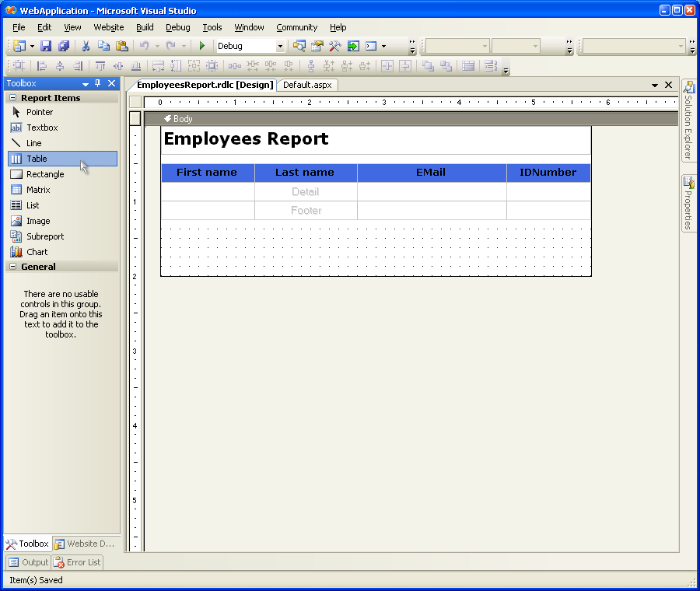Switch to the Default.aspx tab
This screenshot has height=591, width=700.
coord(306,85)
